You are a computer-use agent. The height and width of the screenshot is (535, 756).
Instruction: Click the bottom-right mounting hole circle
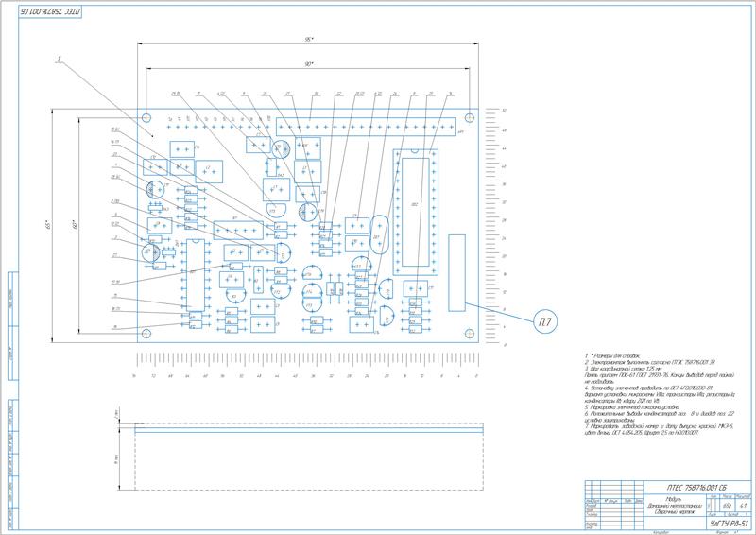coord(469,334)
